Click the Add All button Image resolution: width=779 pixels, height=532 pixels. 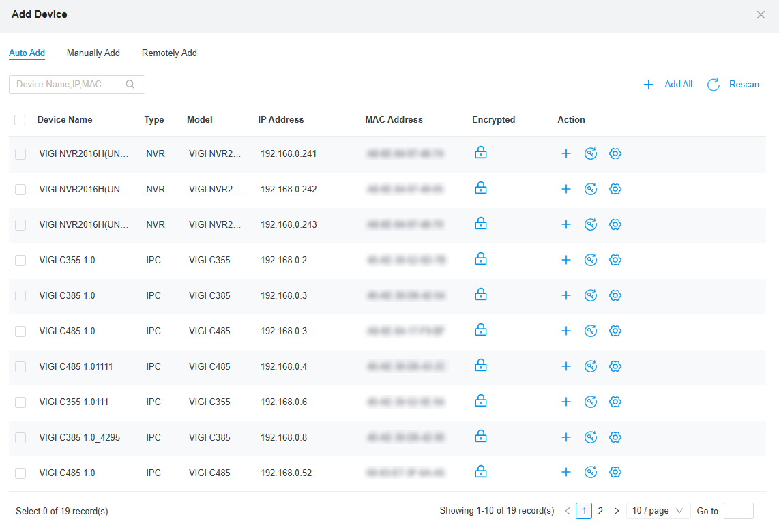678,84
